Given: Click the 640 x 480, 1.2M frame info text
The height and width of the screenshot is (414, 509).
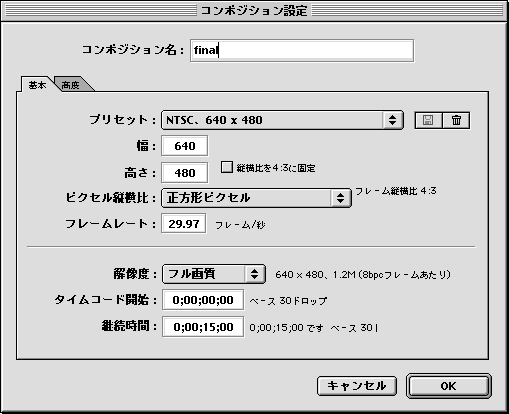Looking at the screenshot, I should [363, 275].
